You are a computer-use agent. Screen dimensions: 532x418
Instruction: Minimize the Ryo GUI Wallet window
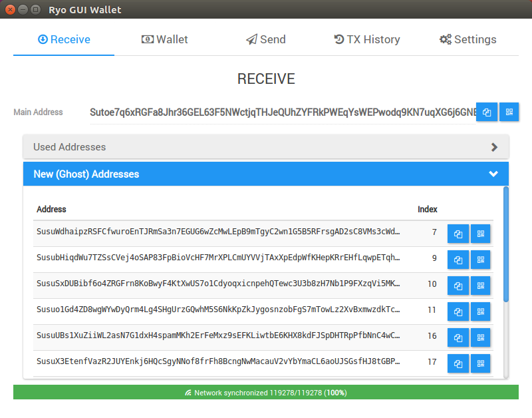coord(23,9)
